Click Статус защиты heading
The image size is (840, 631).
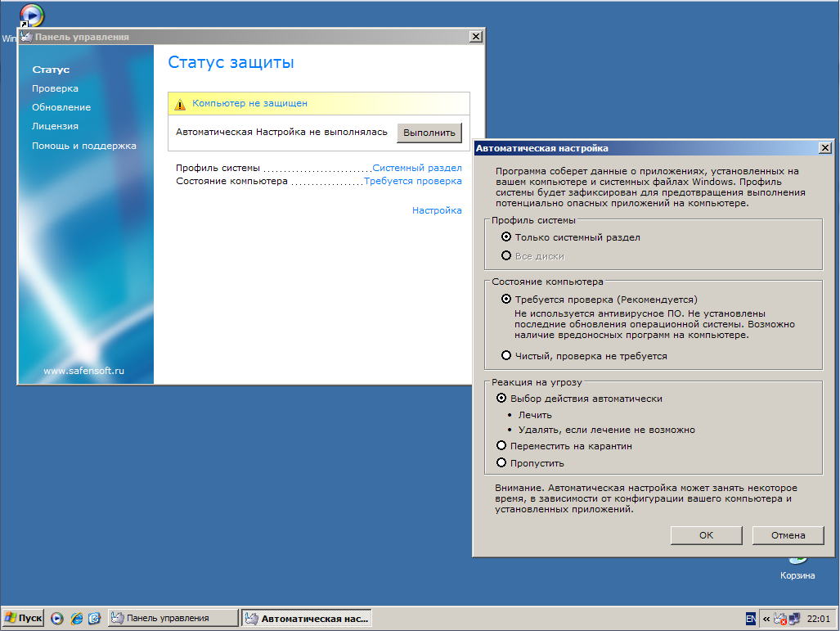pos(231,62)
